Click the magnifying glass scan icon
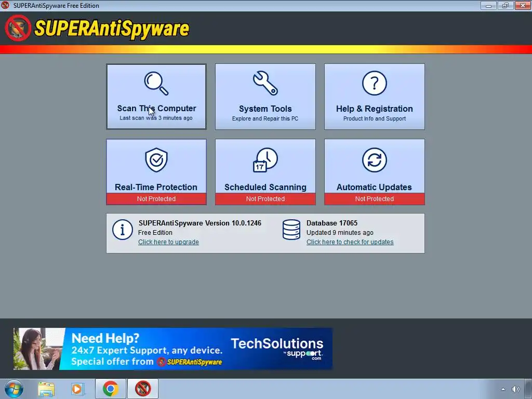Image resolution: width=532 pixels, height=399 pixels. click(156, 83)
